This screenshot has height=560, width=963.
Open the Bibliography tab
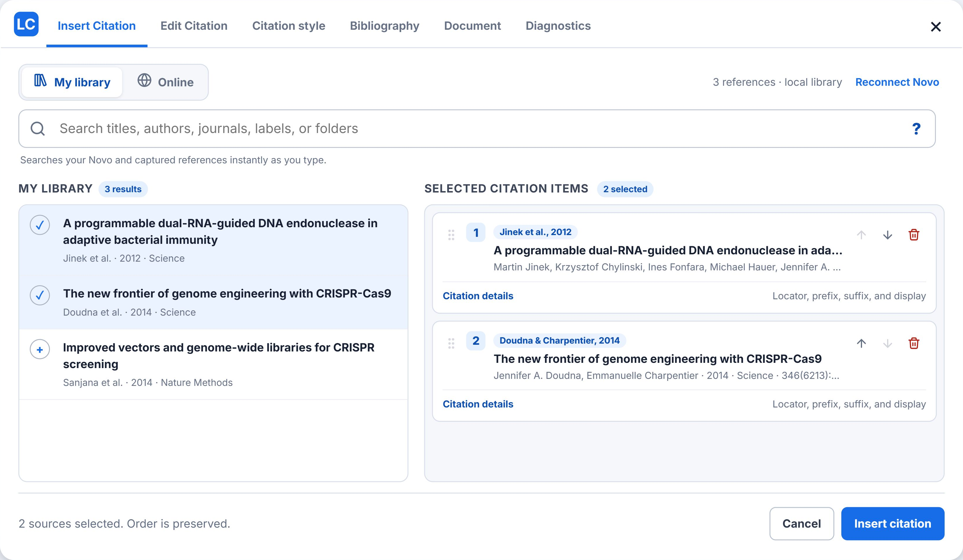coord(384,26)
